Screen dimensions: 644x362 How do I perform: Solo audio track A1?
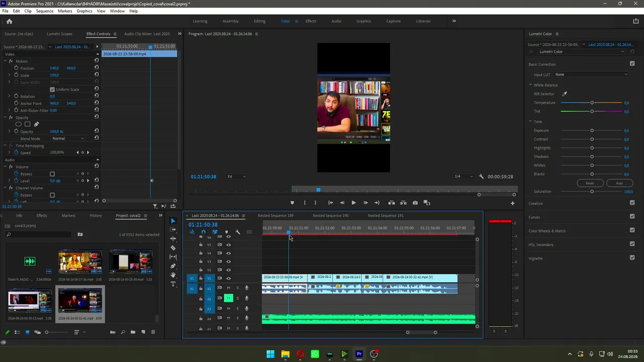click(x=237, y=288)
